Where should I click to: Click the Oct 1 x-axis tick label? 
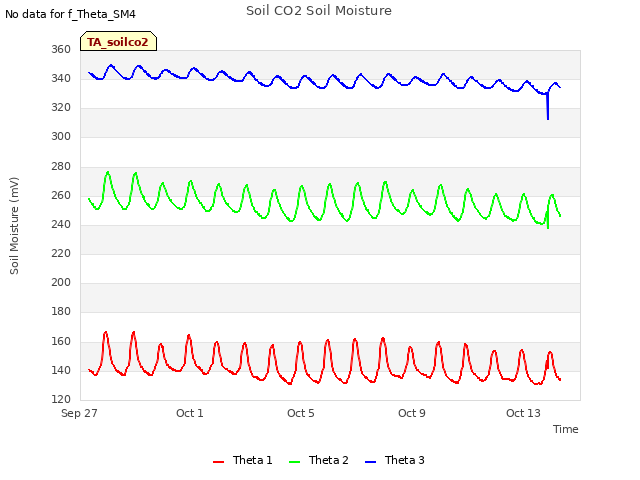click(189, 413)
